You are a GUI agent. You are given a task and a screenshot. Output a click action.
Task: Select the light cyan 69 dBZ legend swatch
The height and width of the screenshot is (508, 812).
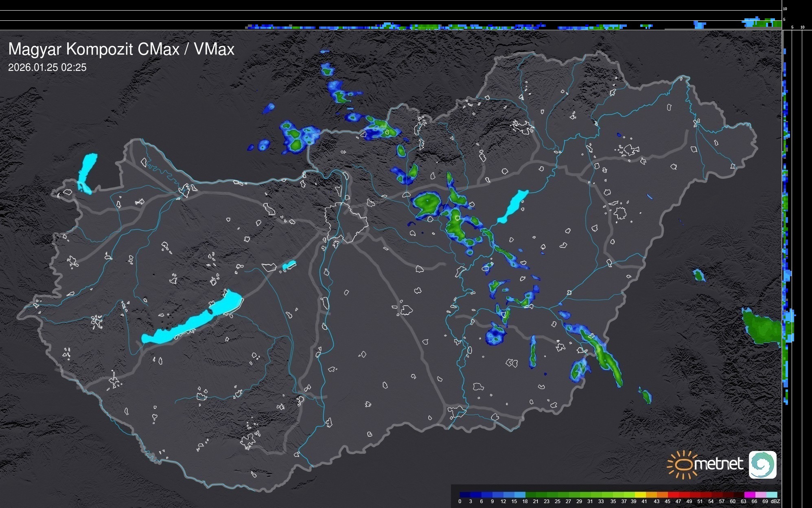(772, 495)
